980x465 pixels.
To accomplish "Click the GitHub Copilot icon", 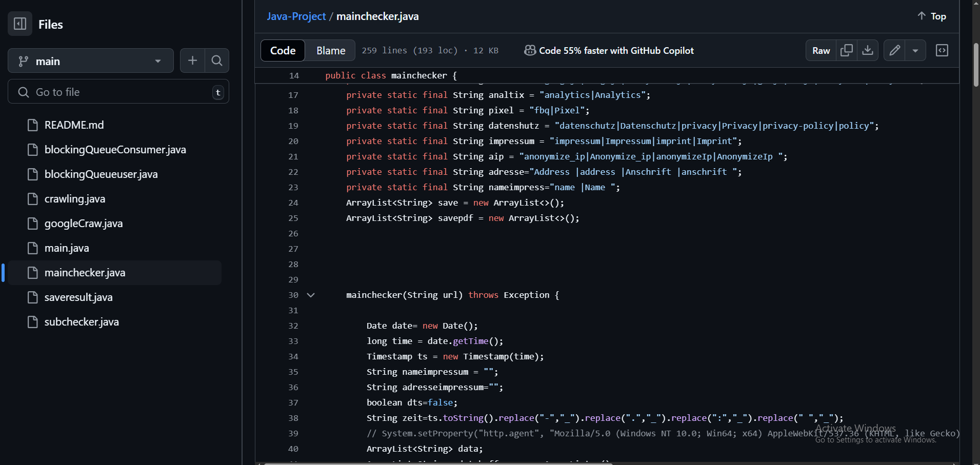I will (530, 50).
